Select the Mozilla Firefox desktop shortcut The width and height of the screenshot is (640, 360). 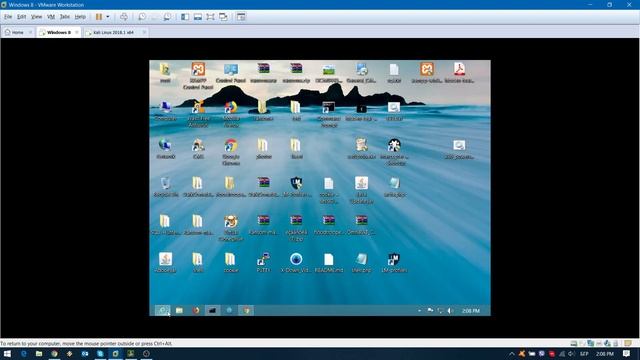[x=231, y=114]
